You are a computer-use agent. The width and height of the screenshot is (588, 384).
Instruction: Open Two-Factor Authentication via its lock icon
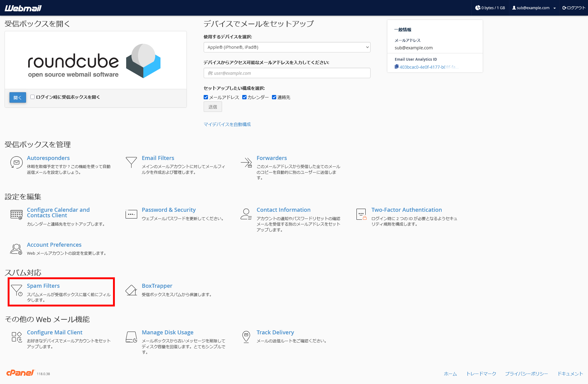point(361,214)
